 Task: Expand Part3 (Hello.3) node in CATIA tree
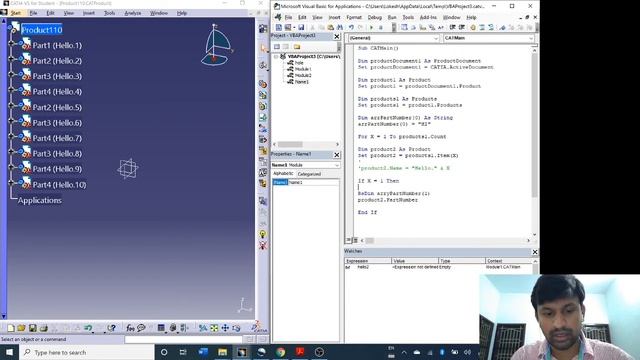pyautogui.click(x=11, y=74)
